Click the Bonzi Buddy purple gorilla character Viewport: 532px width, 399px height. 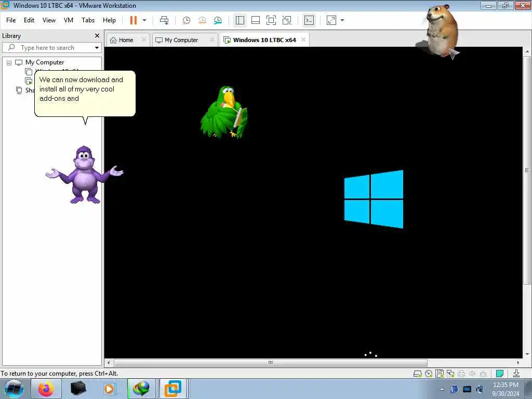(x=85, y=175)
